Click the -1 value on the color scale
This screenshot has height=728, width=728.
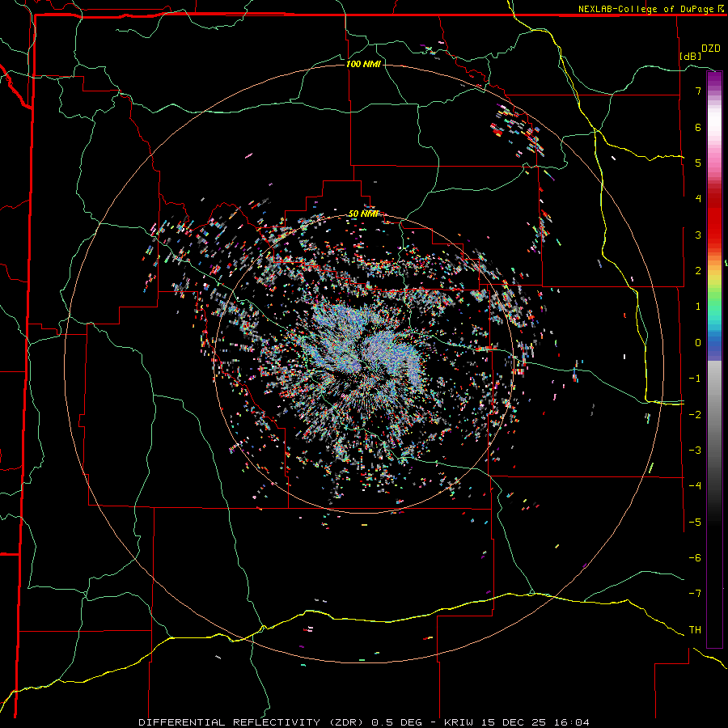tap(695, 379)
